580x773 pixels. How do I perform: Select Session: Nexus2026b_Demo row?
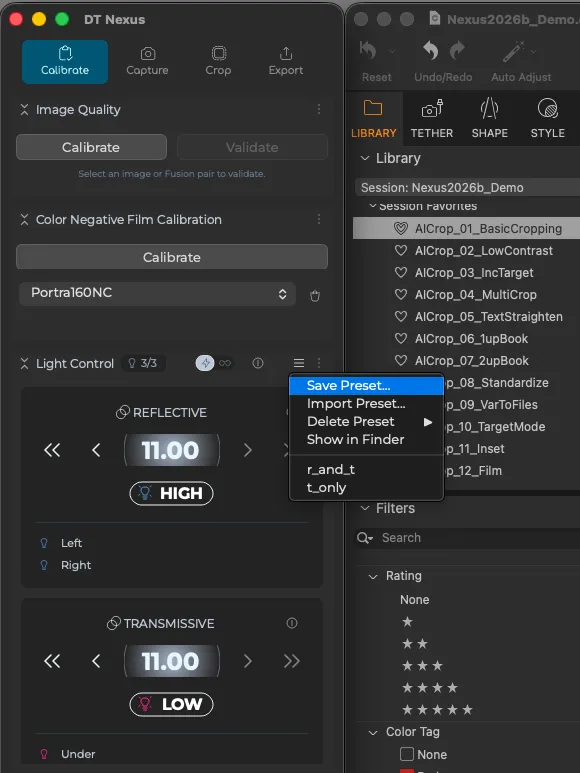click(467, 188)
